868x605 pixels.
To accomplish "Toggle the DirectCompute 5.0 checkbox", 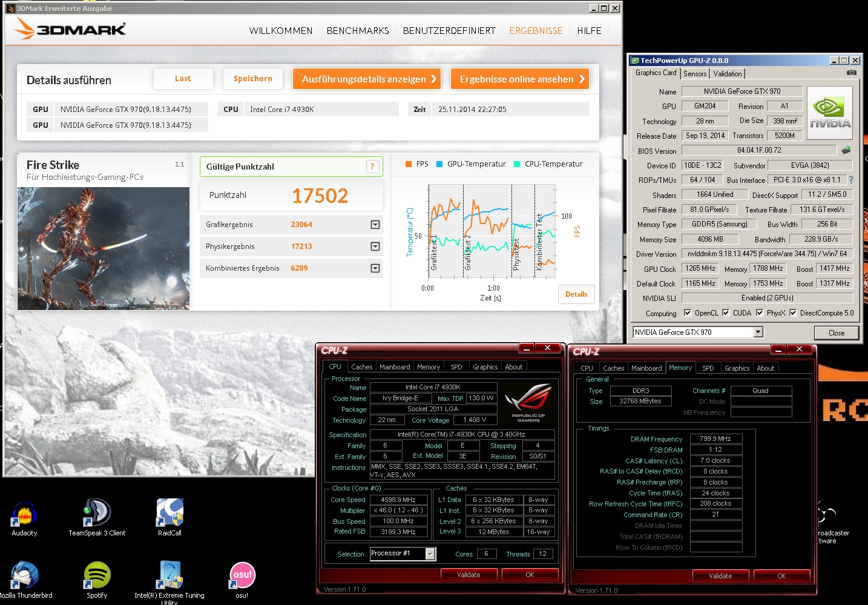I will pos(793,313).
